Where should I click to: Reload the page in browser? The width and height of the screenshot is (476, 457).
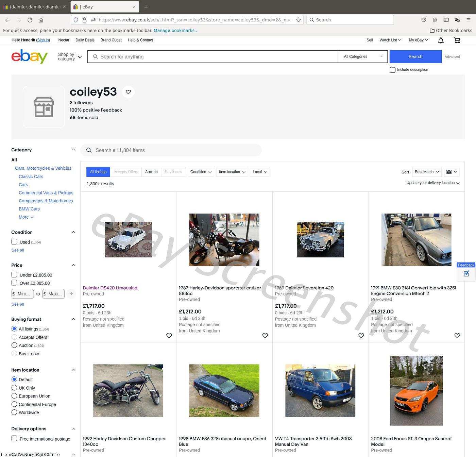(30, 20)
